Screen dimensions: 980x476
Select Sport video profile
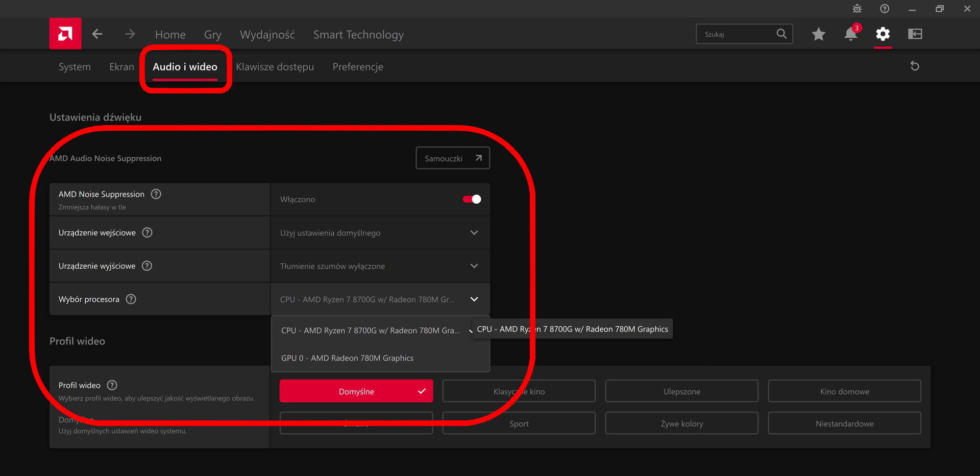point(519,423)
